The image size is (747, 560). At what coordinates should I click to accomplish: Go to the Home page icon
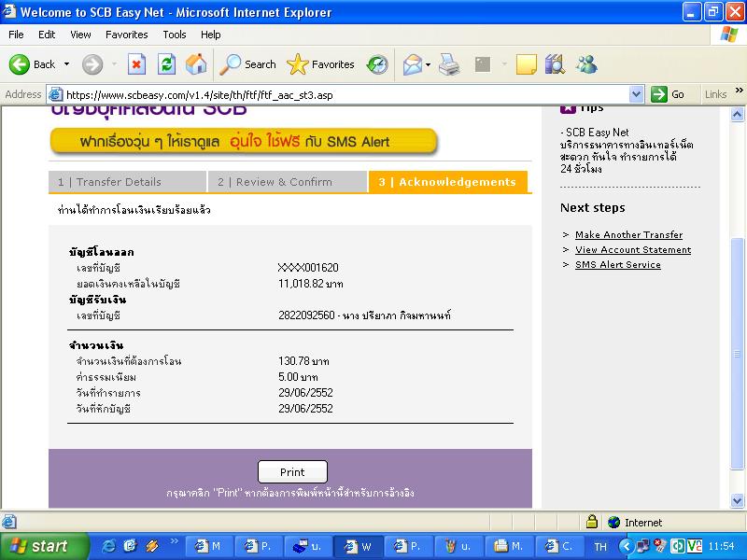[x=196, y=64]
